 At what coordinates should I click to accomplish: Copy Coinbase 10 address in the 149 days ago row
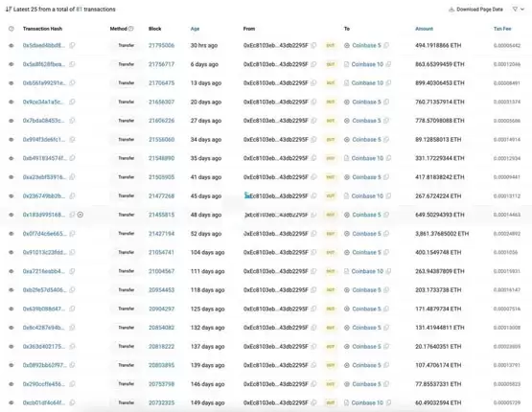point(388,402)
